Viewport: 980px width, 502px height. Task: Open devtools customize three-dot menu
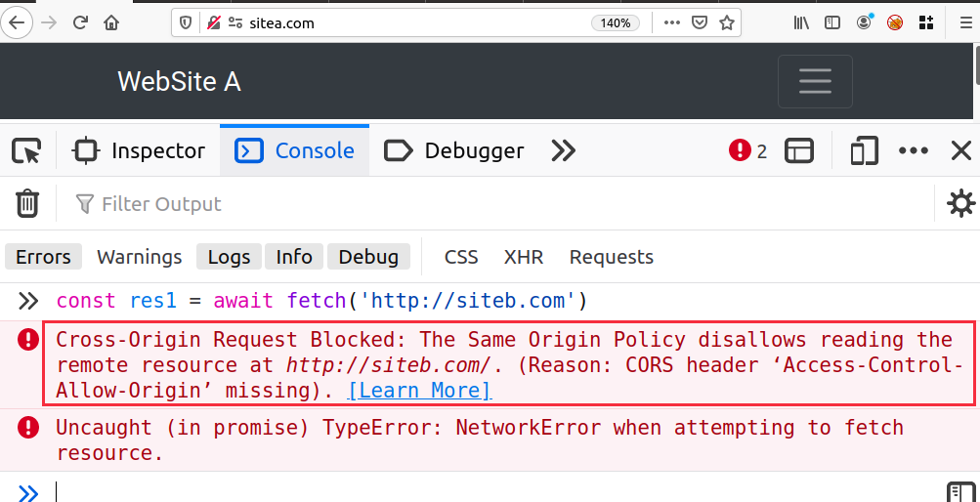click(914, 151)
